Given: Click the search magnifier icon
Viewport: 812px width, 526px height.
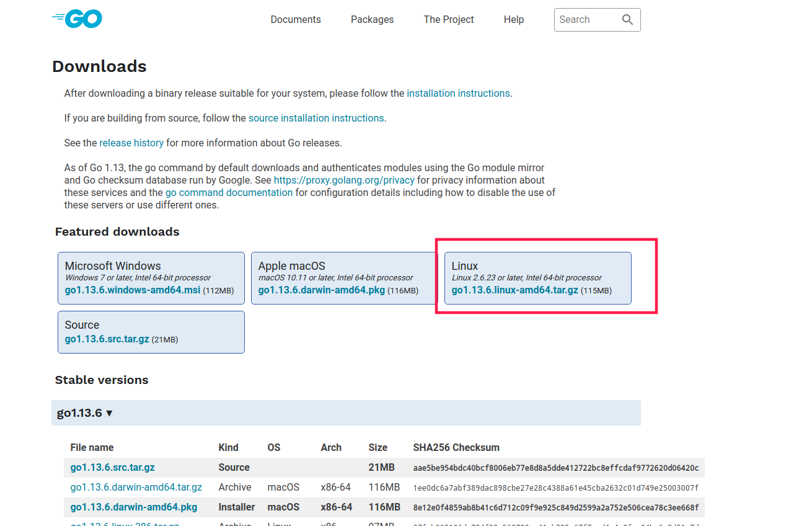Looking at the screenshot, I should (627, 20).
